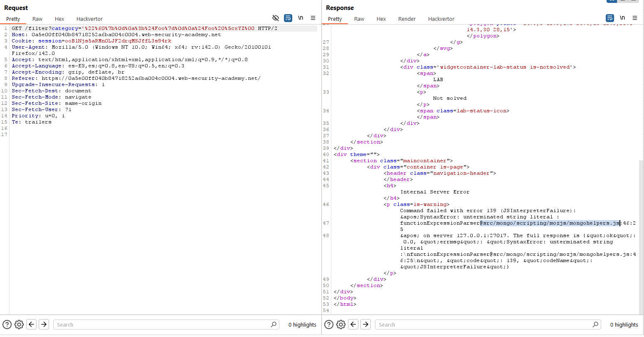
Task: Open search settings gear below Request editor
Action: [19, 325]
